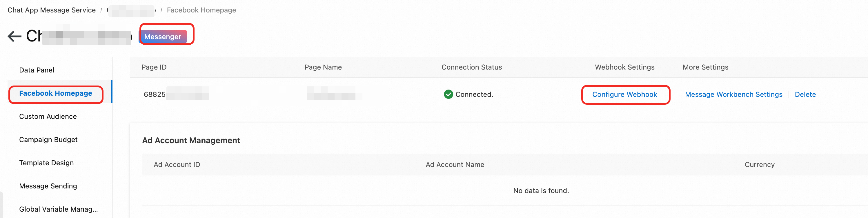The width and height of the screenshot is (868, 218).
Task: Click the Currency column header
Action: [x=759, y=165]
